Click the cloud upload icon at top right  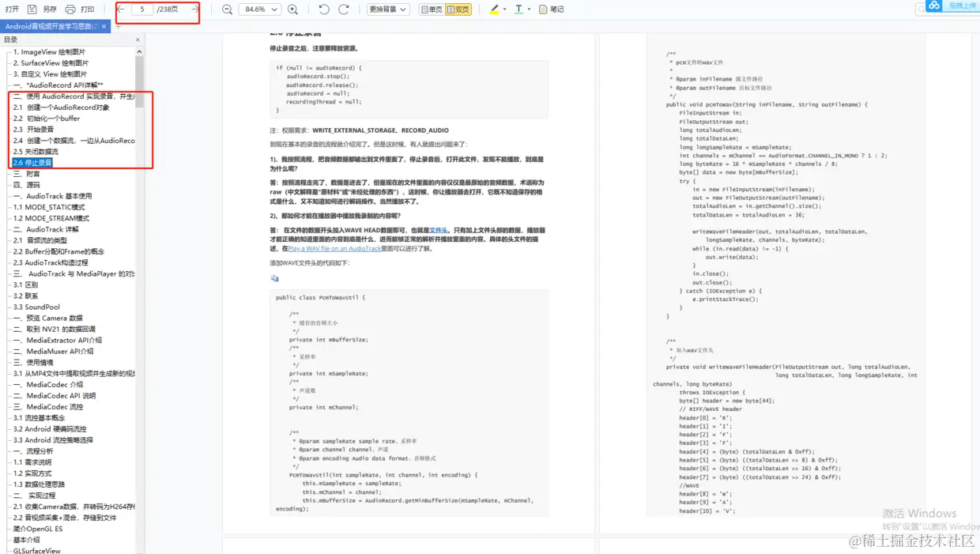(934, 6)
